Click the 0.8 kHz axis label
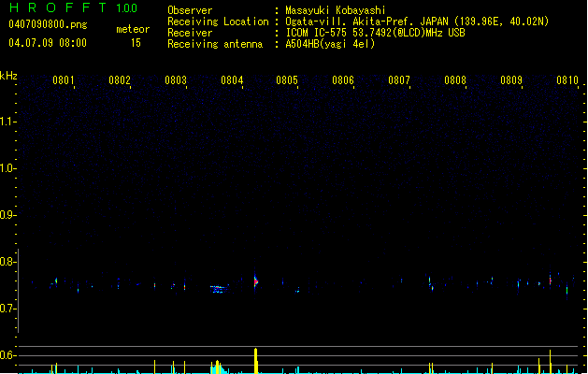Screen dimensions: 588x374 point(7,262)
